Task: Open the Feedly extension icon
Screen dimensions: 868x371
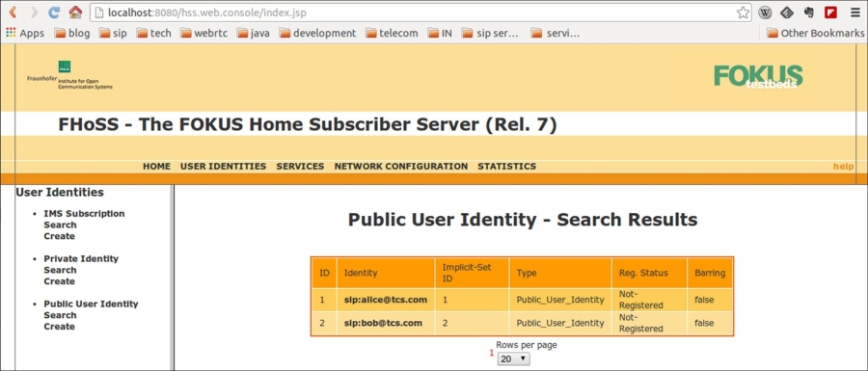Action: (787, 13)
